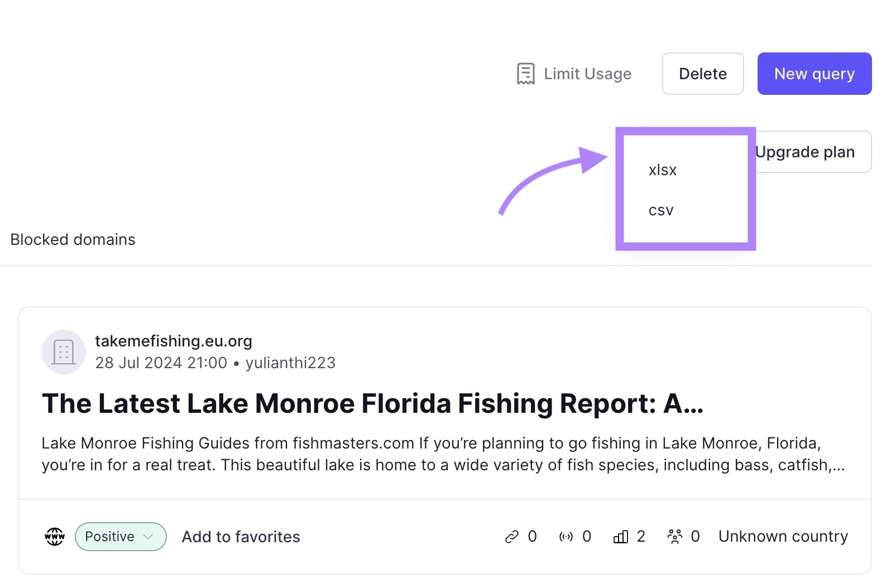
Task: Open the Positive sentiment dropdown
Action: click(x=110, y=537)
